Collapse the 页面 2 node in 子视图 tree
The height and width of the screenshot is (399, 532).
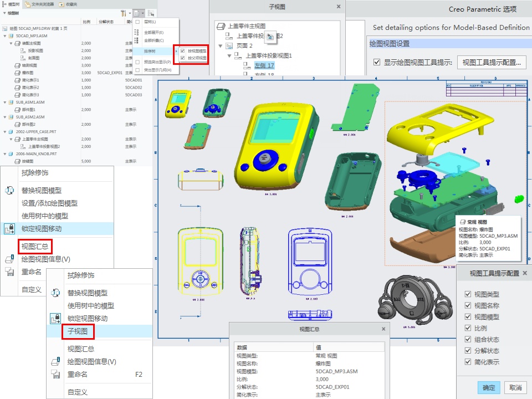[220, 45]
